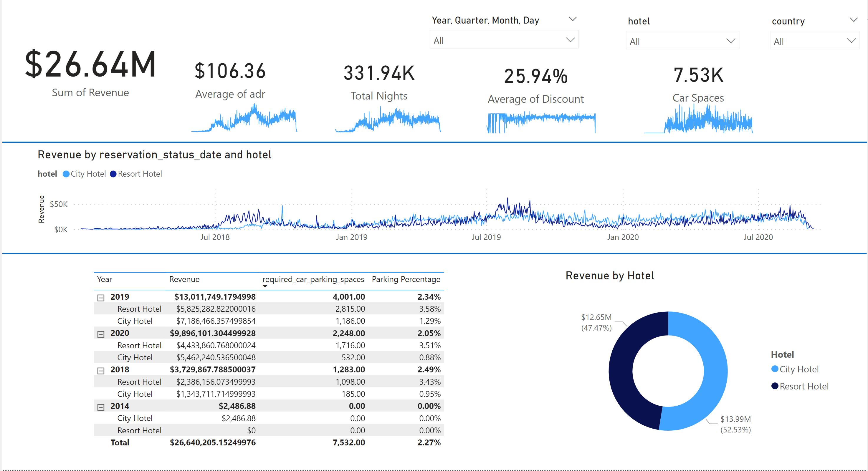Click the sort arrow on required_car_parking_spaces column
The height and width of the screenshot is (471, 868).
tap(265, 286)
